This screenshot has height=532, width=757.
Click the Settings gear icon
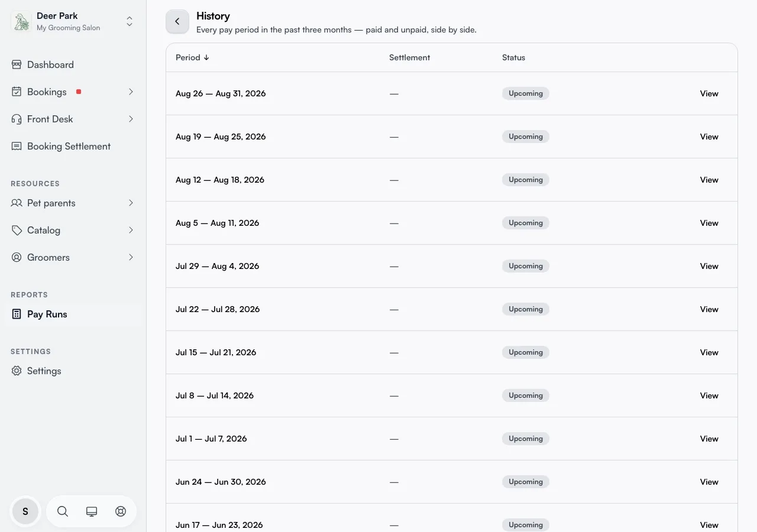pos(17,371)
